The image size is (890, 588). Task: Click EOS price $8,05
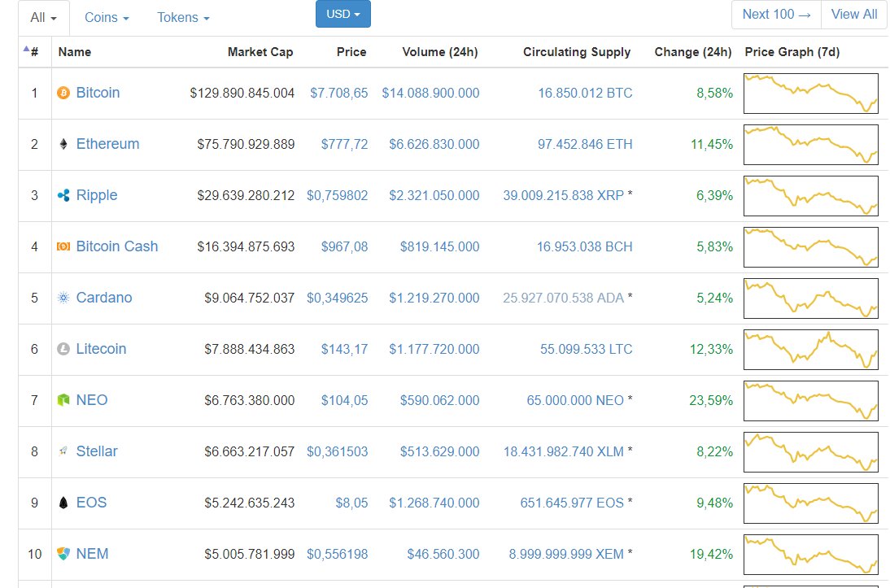[352, 503]
